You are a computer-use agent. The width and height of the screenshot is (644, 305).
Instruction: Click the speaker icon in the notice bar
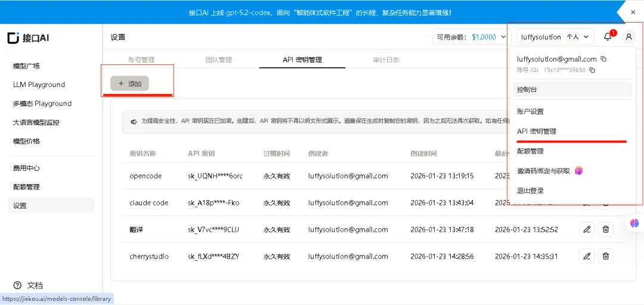click(x=134, y=122)
